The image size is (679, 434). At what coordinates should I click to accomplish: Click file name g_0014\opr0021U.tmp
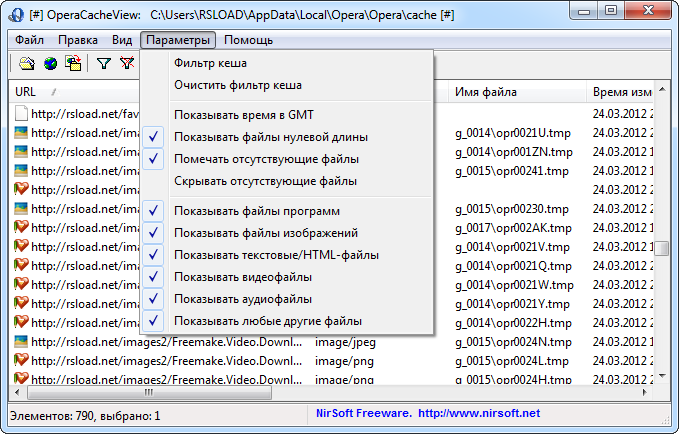[513, 133]
